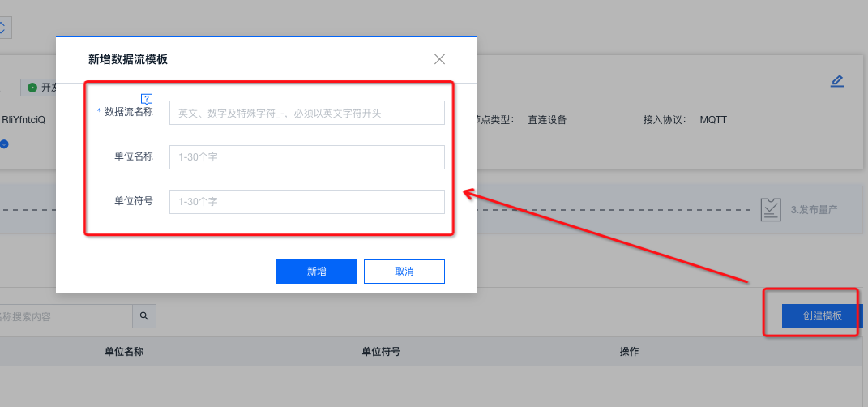Focus the 数据流名称 input field
Screen dimensions: 868x407
306,113
